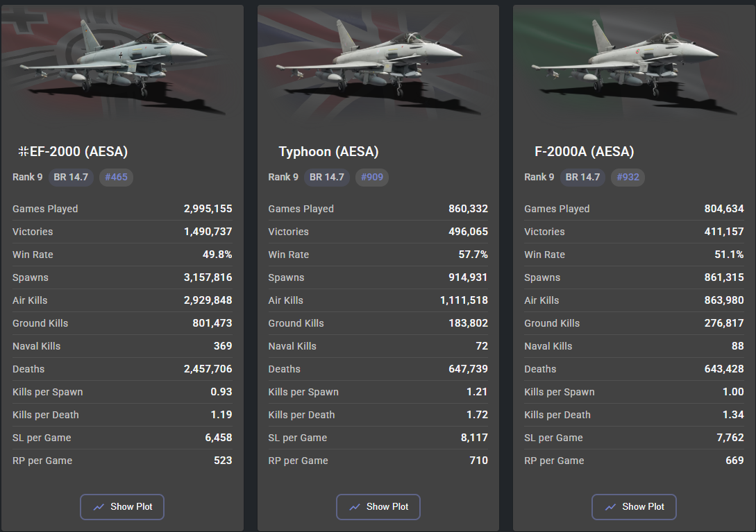Click the #932 ranking badge
The height and width of the screenshot is (532, 756).
pyautogui.click(x=628, y=177)
